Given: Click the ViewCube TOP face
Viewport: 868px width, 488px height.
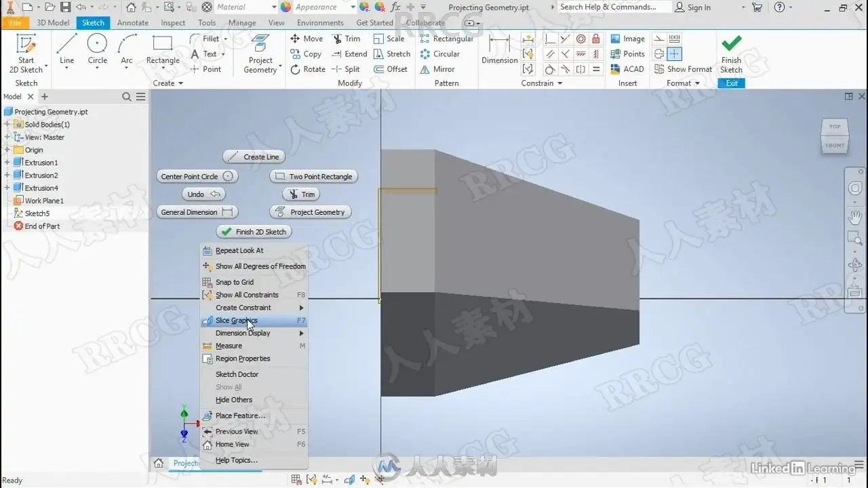Looking at the screenshot, I should 835,127.
